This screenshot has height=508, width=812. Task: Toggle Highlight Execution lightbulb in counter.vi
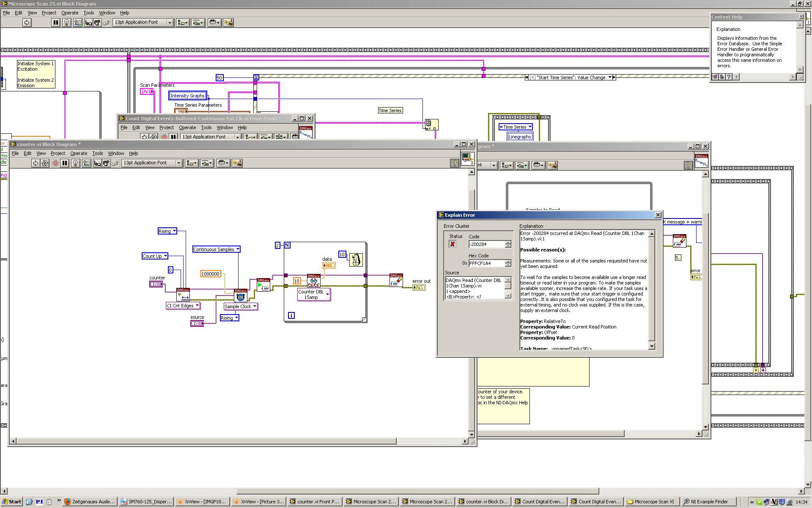[x=76, y=163]
